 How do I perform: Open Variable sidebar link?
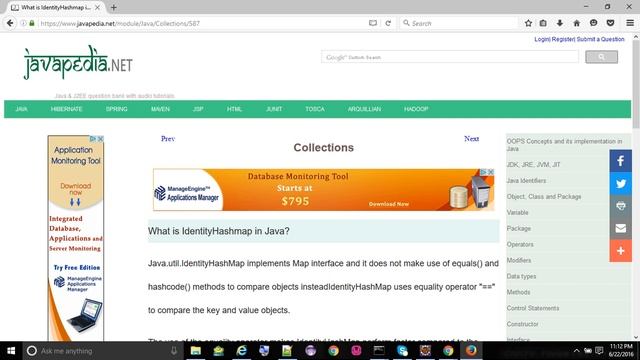tap(517, 212)
